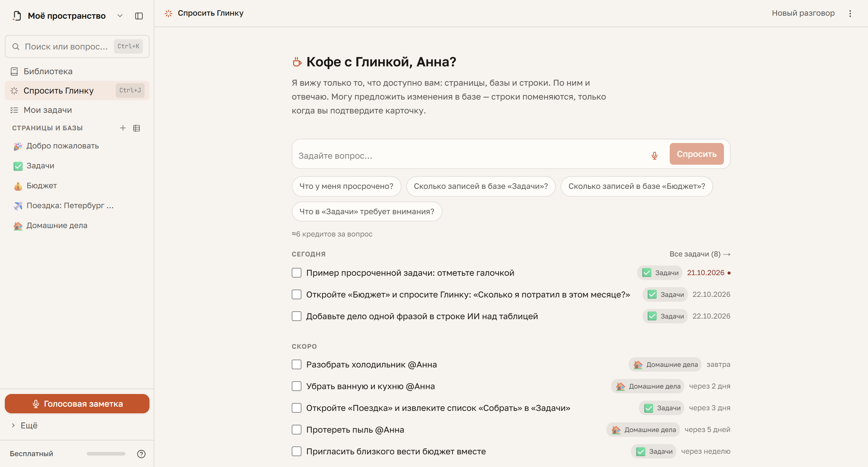Click the Библиотека book icon

[14, 71]
